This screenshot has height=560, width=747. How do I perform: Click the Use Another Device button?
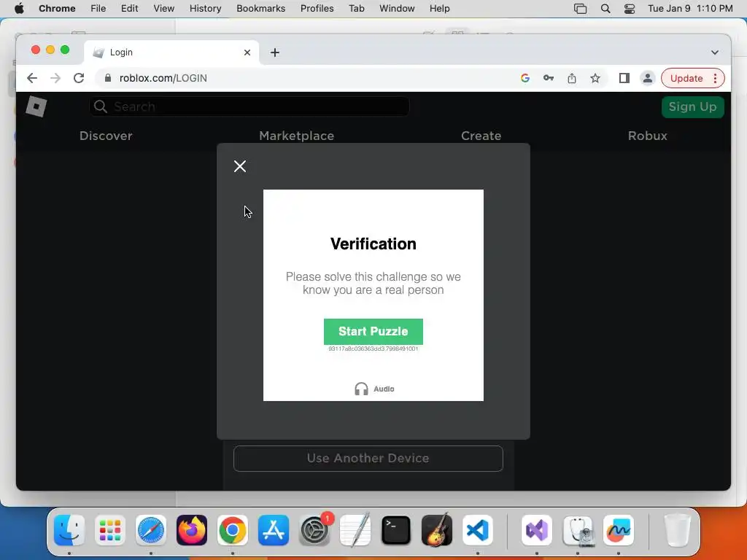click(368, 458)
